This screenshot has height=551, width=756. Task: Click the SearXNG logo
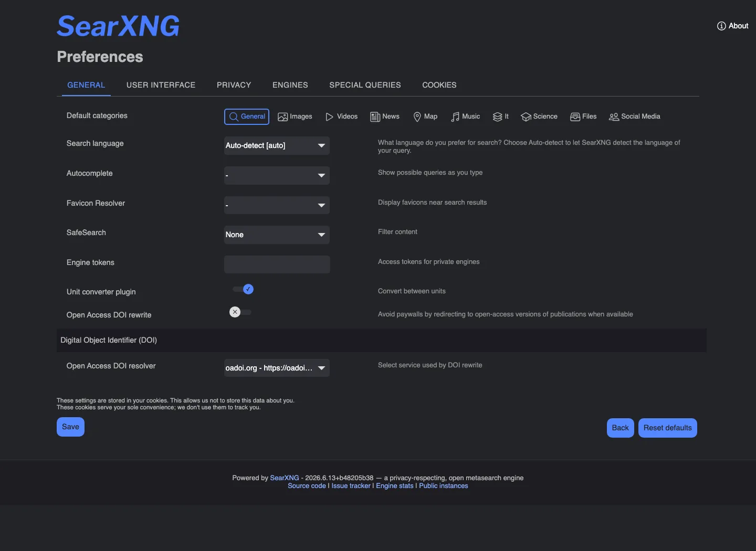coord(118,26)
